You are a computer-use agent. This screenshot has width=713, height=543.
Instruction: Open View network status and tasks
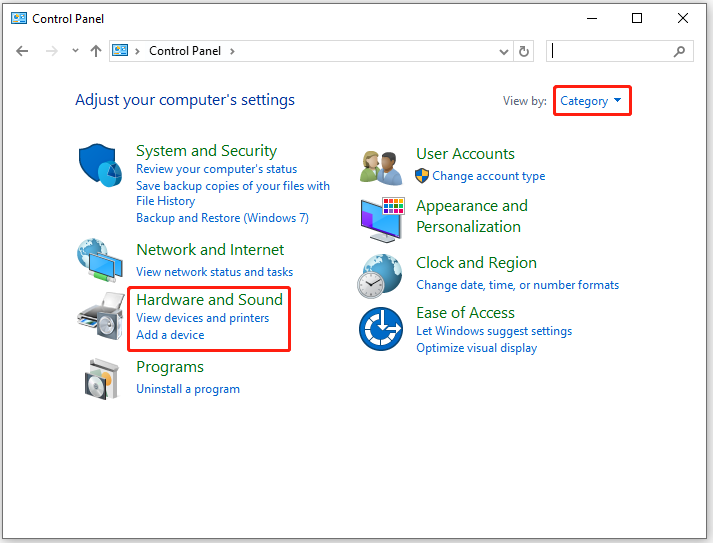point(215,272)
